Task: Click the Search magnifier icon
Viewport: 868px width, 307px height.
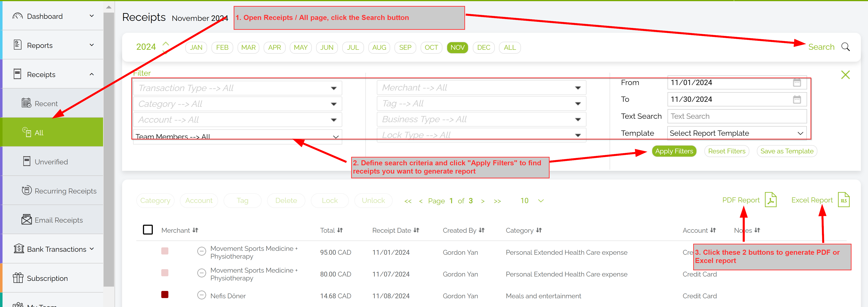Action: [845, 47]
